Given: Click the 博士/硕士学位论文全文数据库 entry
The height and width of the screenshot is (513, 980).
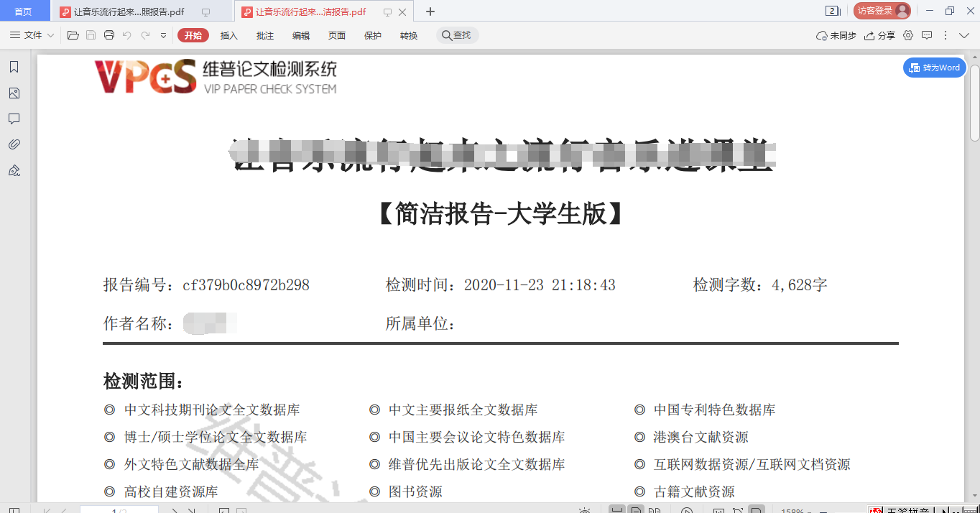Looking at the screenshot, I should pos(216,438).
